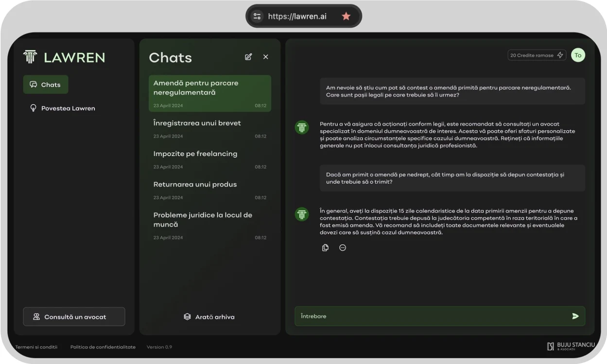Close the Chats panel with X
This screenshot has height=364, width=607.
tap(265, 57)
